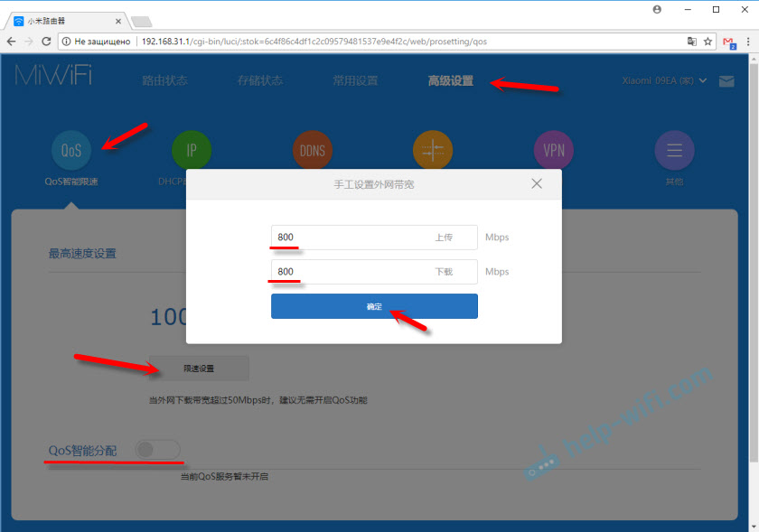The height and width of the screenshot is (532, 759).
Task: Toggle the QoS智能分配 switch
Action: click(158, 450)
